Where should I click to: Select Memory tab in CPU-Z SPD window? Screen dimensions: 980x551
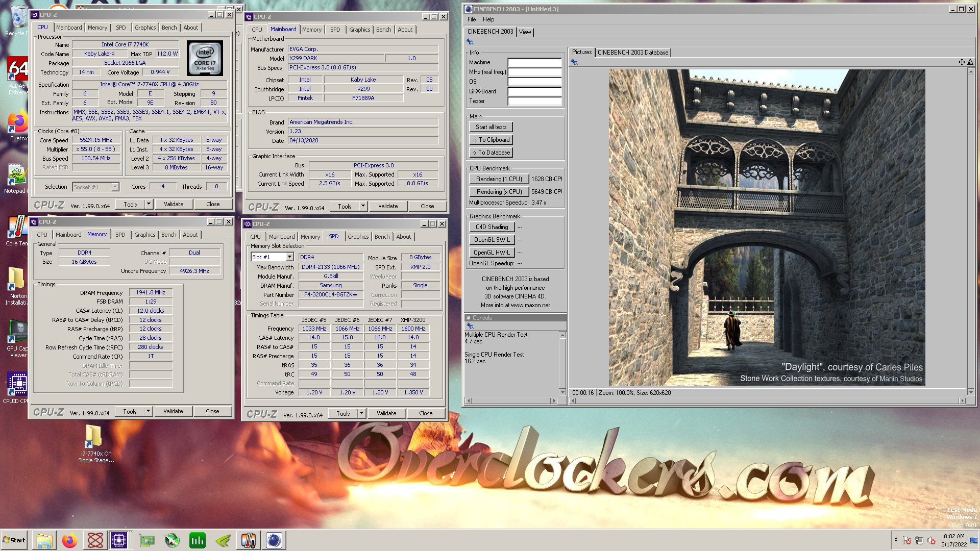310,237
